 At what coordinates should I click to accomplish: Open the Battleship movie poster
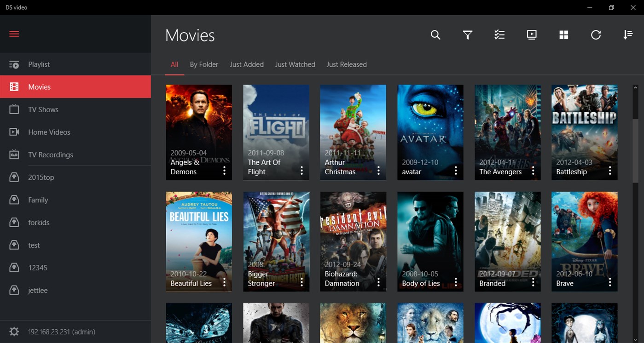(584, 129)
